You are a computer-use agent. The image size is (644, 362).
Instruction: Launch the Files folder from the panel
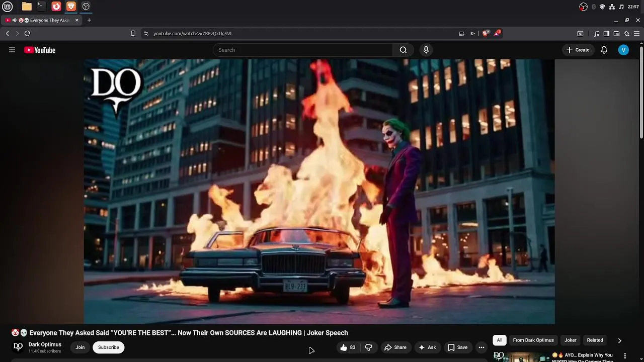tap(27, 7)
